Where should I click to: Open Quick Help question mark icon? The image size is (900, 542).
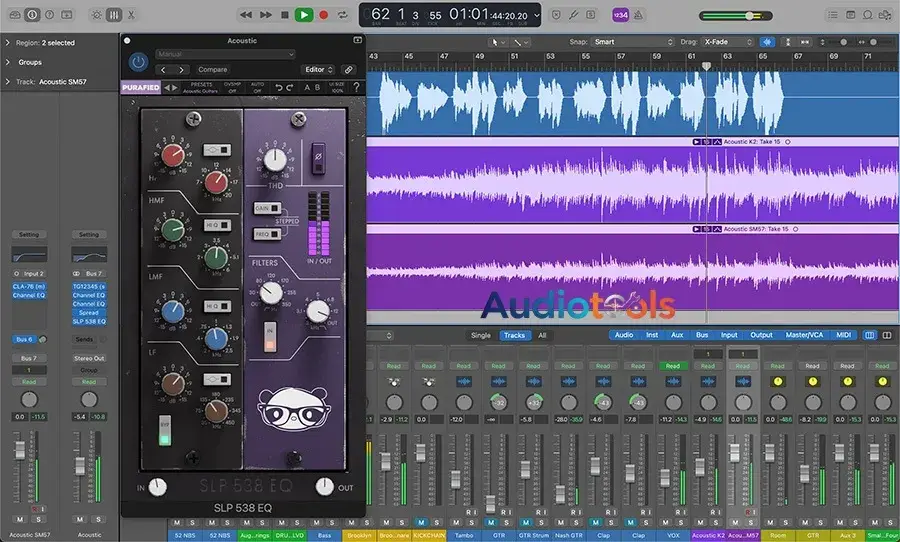point(49,15)
